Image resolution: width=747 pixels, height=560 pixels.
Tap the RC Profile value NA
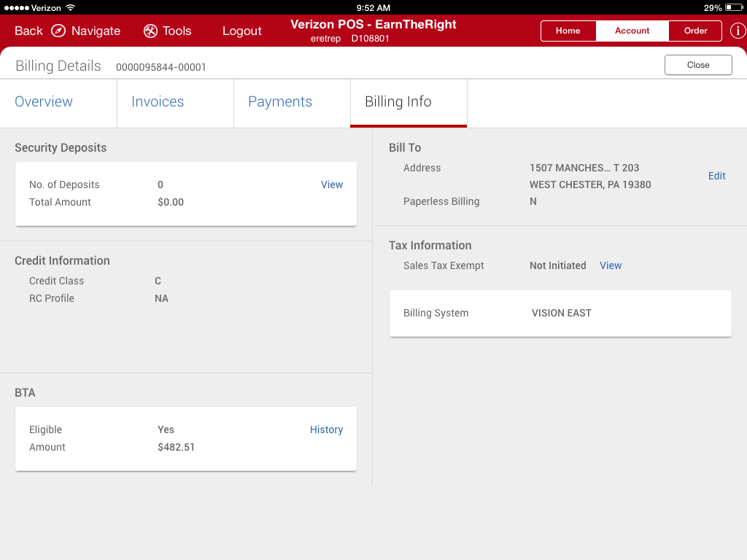pyautogui.click(x=161, y=298)
